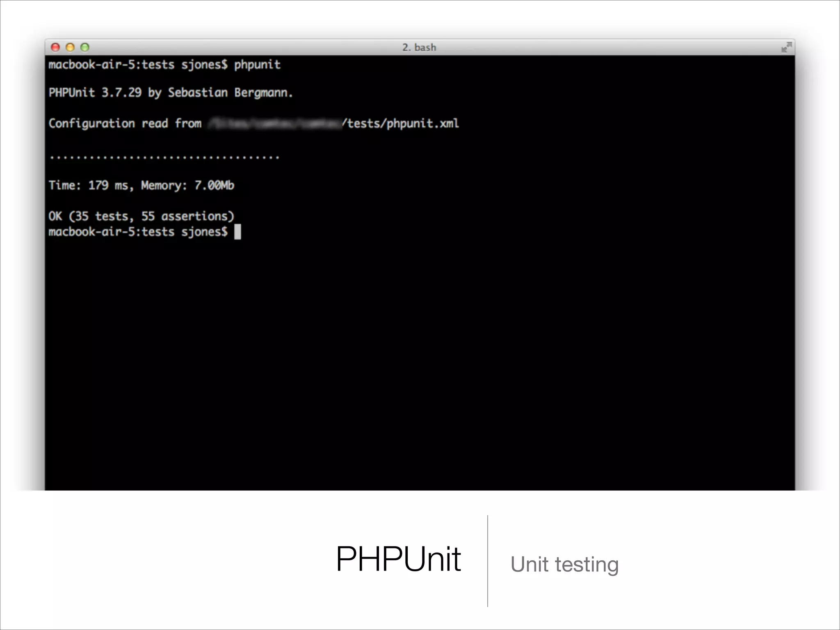Minimize the terminal with the yellow button
The image size is (840, 630).
(70, 47)
